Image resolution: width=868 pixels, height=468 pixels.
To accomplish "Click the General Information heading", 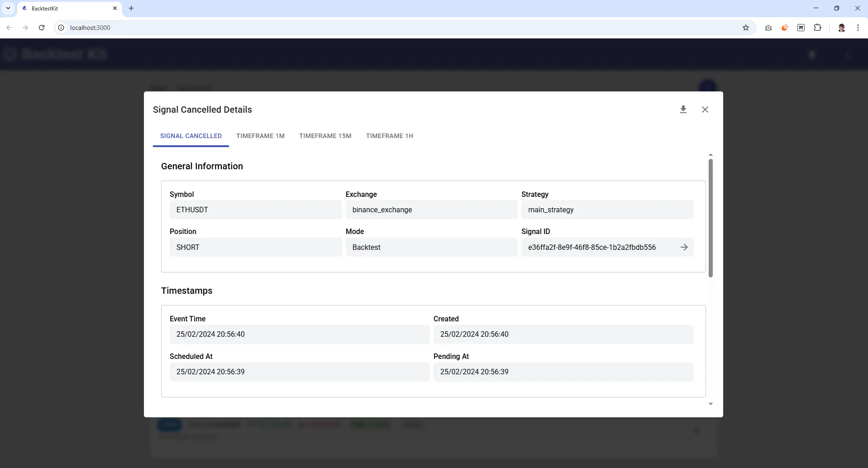I will click(202, 166).
